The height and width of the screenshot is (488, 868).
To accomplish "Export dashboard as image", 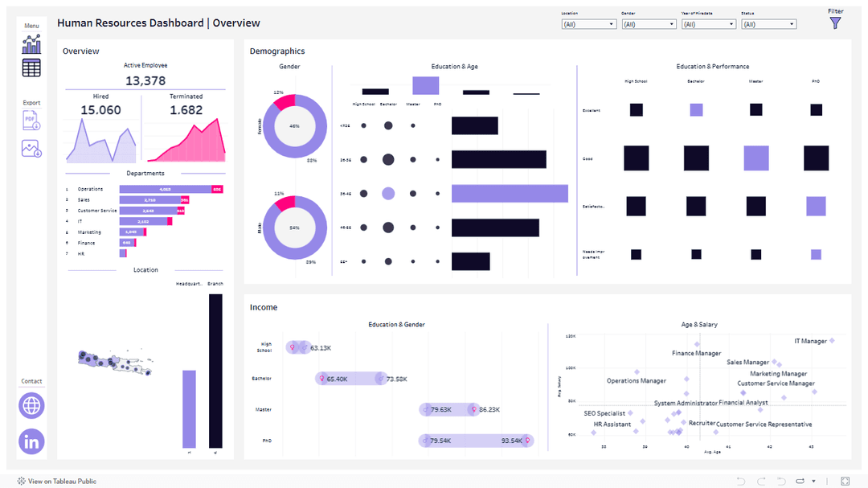I will (31, 148).
